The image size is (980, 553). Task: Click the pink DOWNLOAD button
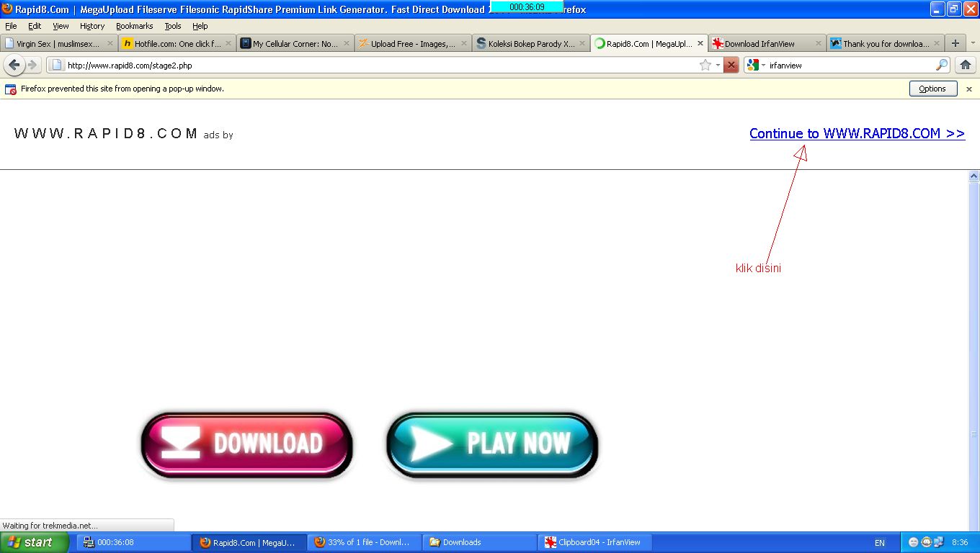click(x=247, y=445)
